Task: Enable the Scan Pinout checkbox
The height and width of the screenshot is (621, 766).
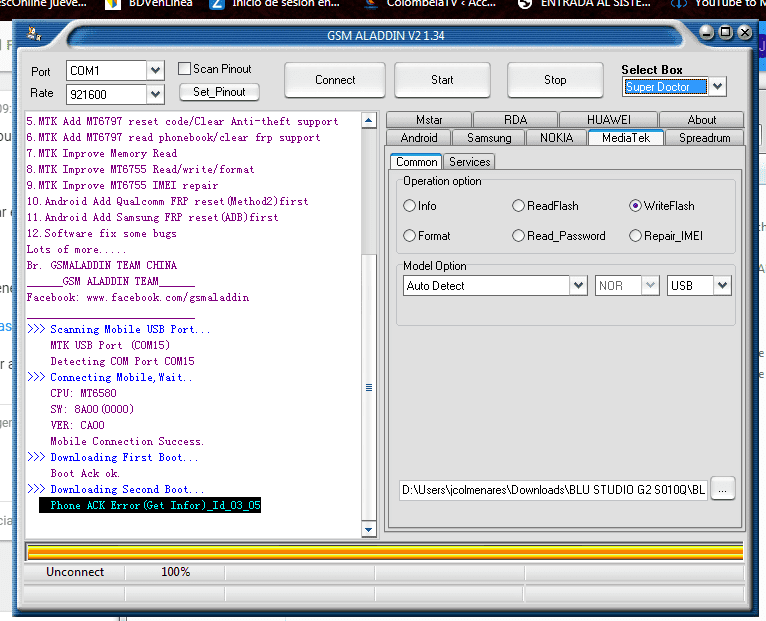Action: click(x=184, y=69)
